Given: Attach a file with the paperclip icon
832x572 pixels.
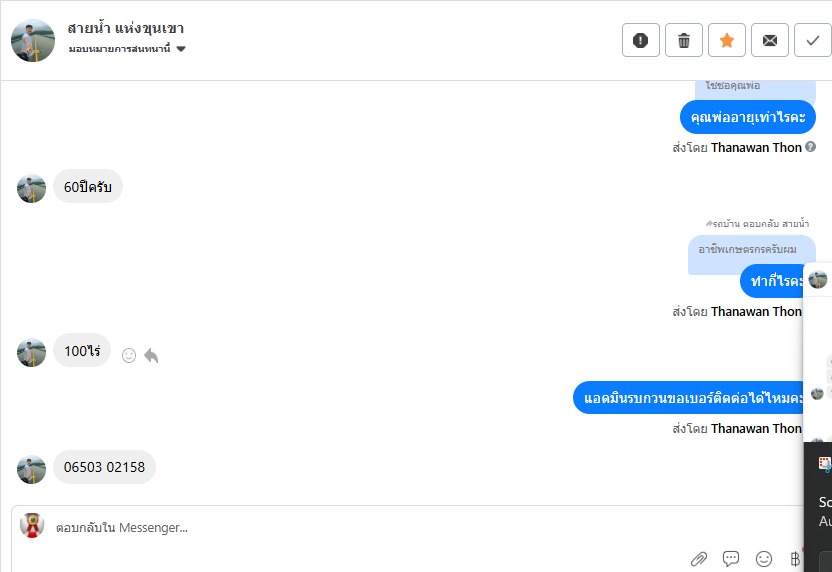Looking at the screenshot, I should point(698,558).
